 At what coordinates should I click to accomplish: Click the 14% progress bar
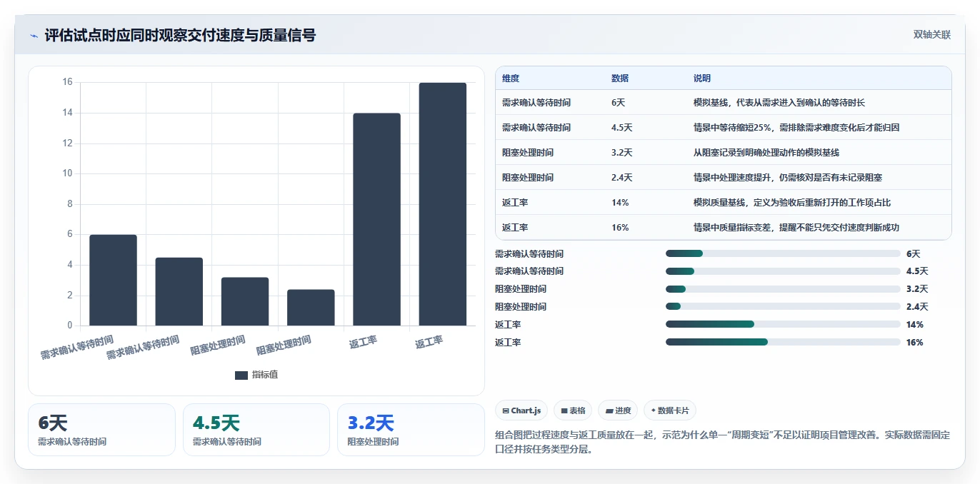(x=783, y=324)
